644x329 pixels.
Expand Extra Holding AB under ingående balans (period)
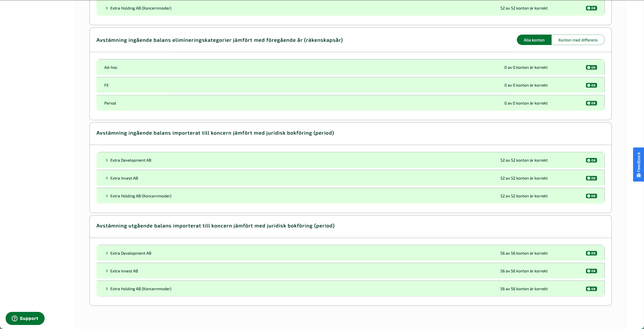click(107, 196)
